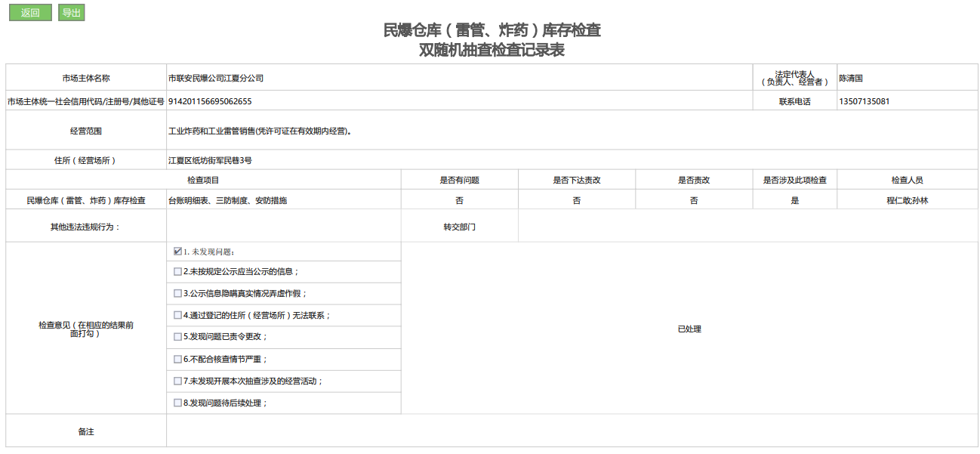The width and height of the screenshot is (980, 454).
Task: Check 7.未发现开展本次抽查涉及的经营活动 checkbox
Action: coord(177,381)
